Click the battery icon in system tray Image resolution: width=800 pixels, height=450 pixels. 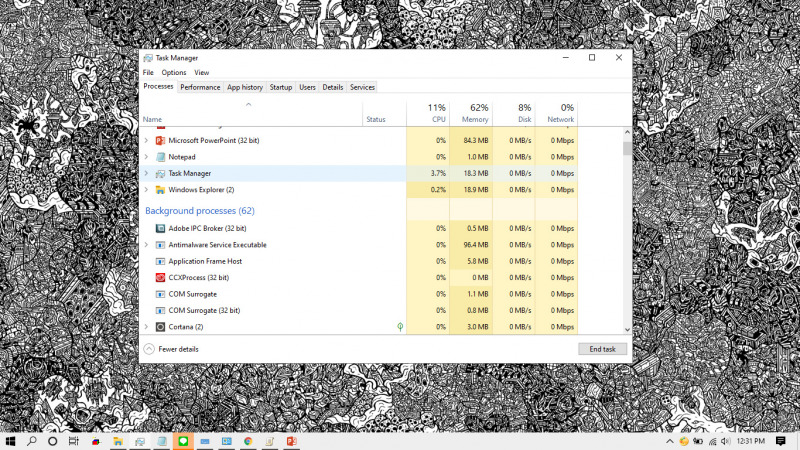[698, 441]
